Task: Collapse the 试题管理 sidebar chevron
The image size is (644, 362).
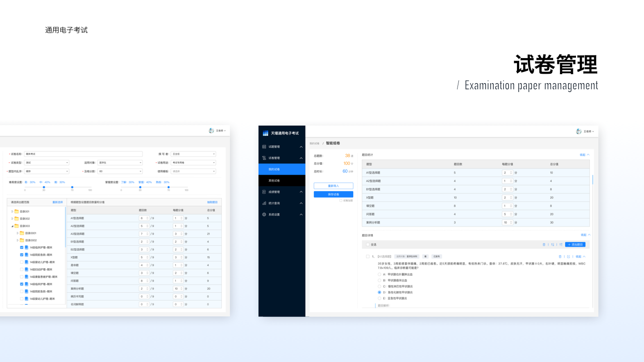Action: 301,147
